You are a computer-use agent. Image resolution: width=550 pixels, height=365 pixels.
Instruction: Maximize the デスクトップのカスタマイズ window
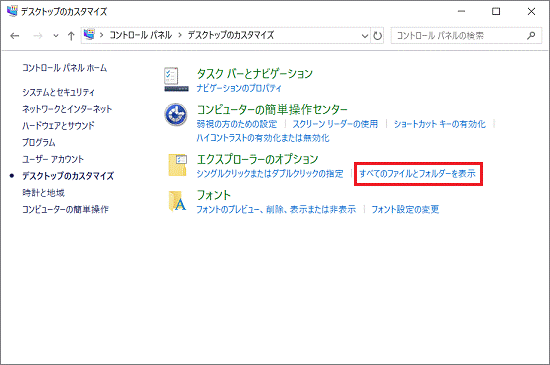click(x=496, y=11)
